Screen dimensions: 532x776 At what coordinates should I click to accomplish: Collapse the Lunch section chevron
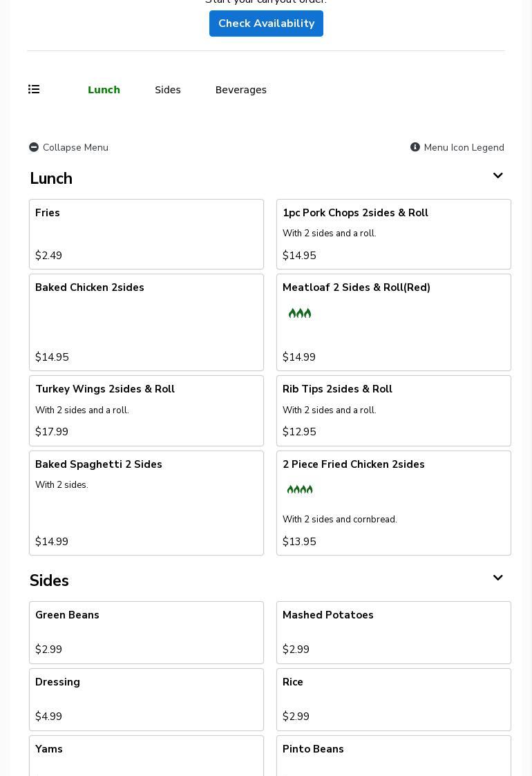[x=497, y=176]
